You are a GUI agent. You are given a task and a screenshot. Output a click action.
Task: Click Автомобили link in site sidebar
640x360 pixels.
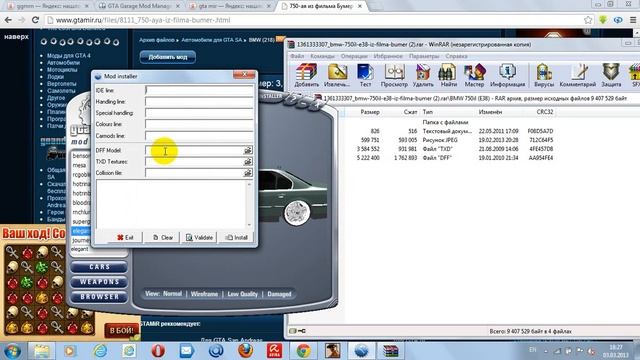[63, 63]
